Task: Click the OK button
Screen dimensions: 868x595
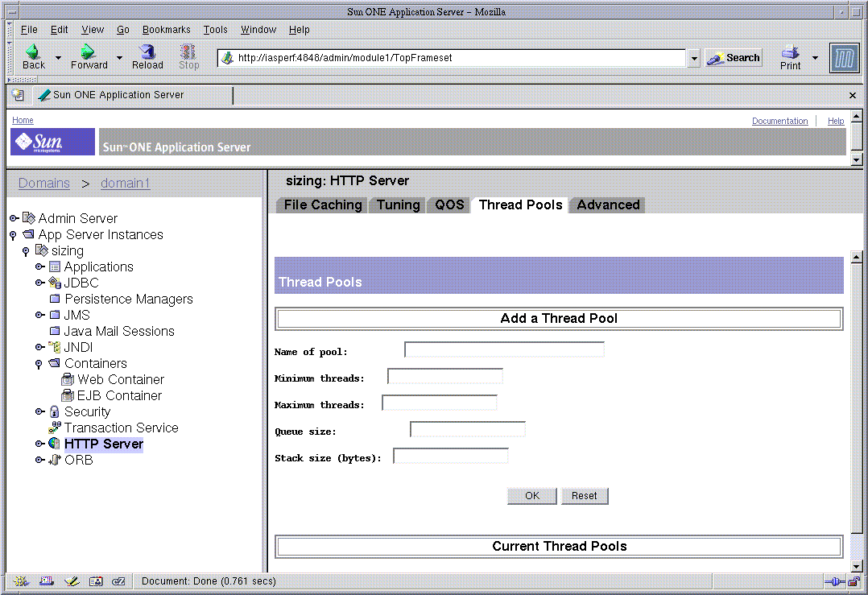Action: coord(532,496)
